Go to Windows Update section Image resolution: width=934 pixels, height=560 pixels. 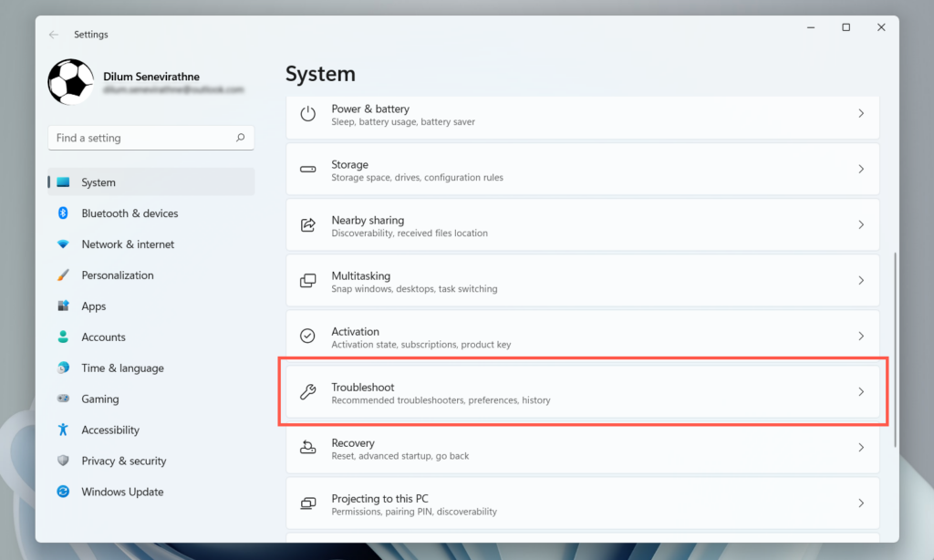(x=122, y=492)
